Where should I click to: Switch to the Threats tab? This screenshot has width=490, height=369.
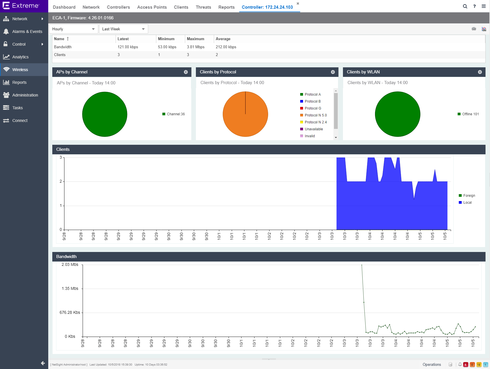[x=203, y=7]
